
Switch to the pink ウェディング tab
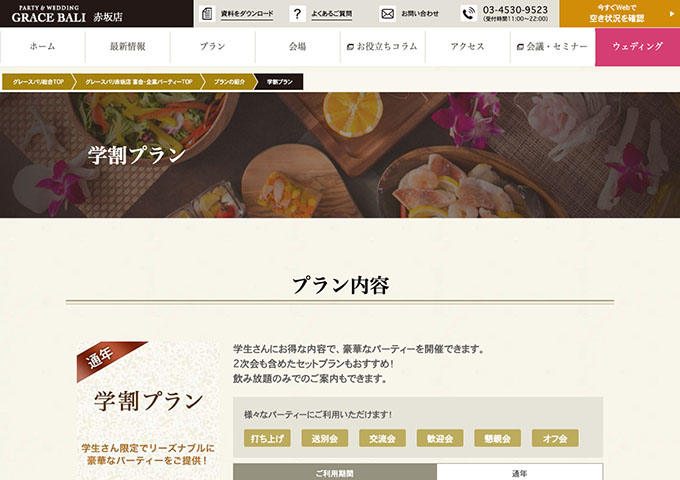638,47
